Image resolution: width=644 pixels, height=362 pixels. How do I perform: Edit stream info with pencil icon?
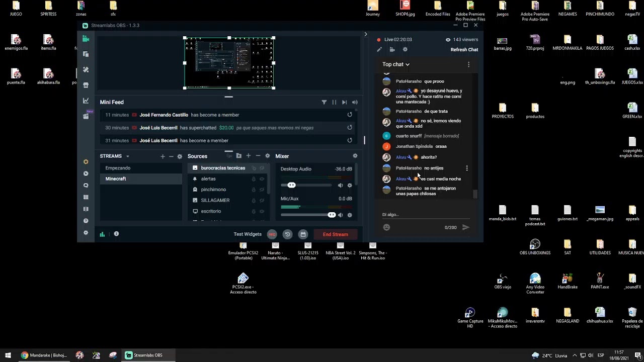pyautogui.click(x=379, y=50)
